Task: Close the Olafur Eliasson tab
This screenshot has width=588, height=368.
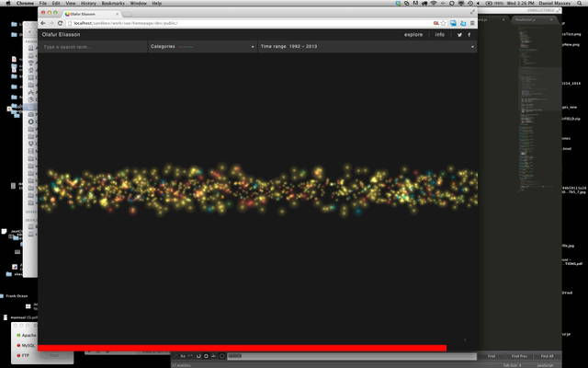Action: pyautogui.click(x=118, y=14)
